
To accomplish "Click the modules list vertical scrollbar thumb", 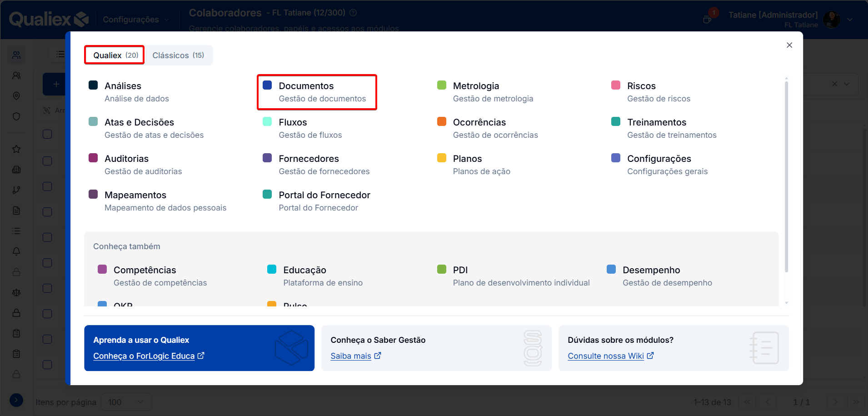I will (x=786, y=177).
